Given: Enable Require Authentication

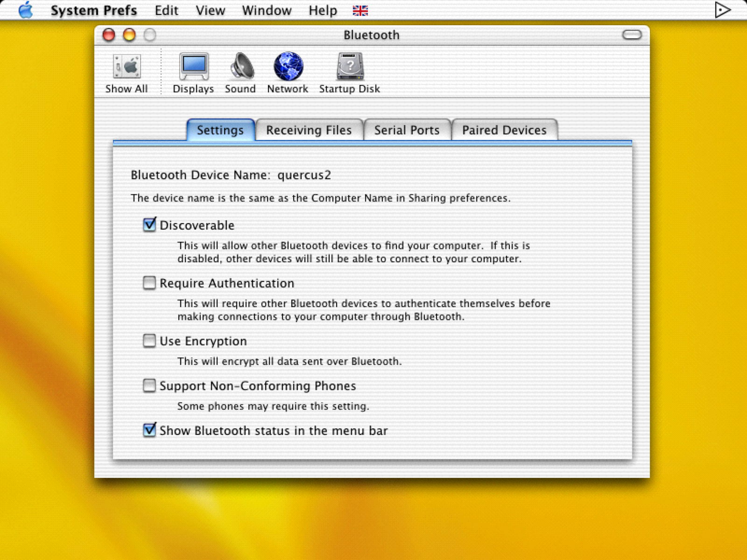Looking at the screenshot, I should (149, 283).
